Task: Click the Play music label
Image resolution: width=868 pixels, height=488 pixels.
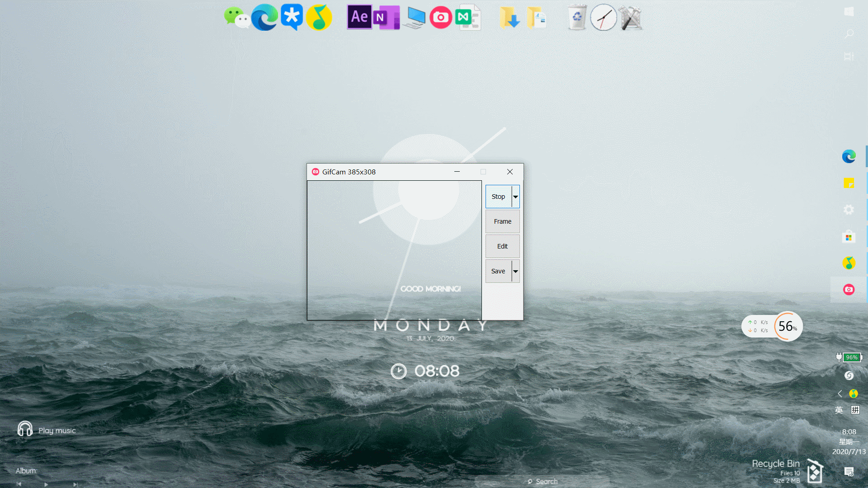Action: tap(57, 431)
